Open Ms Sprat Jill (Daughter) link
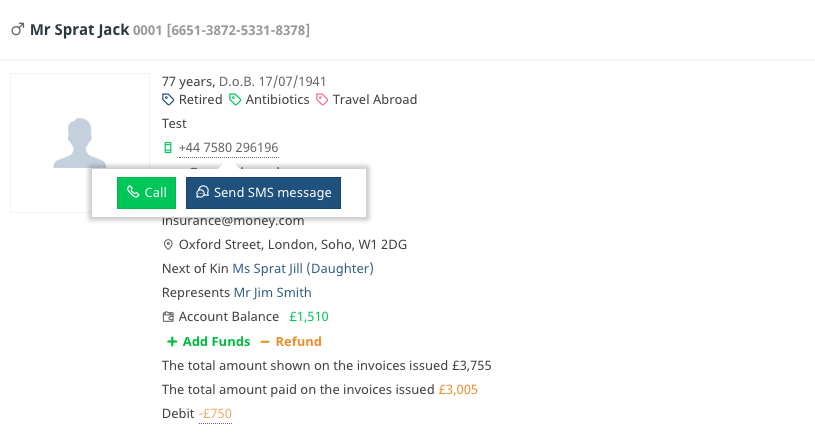This screenshot has height=442, width=815. click(x=303, y=268)
